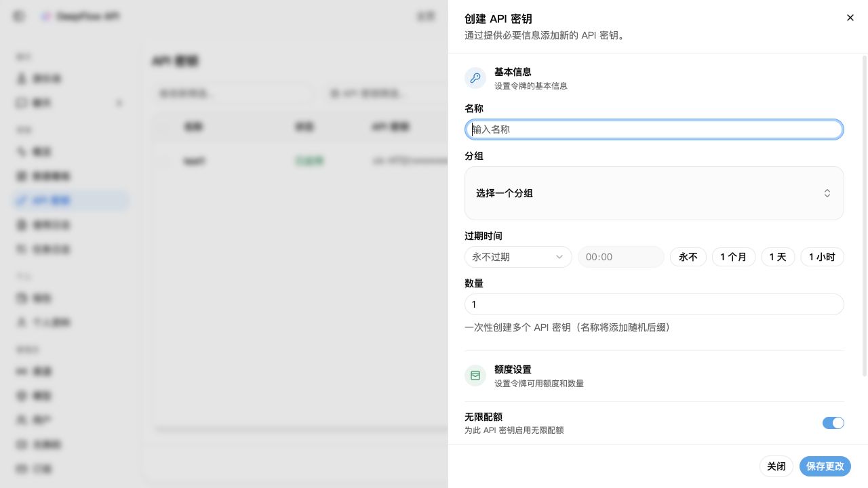This screenshot has width=868, height=488.
Task: Click the up-down chevron in group selector
Action: click(x=827, y=193)
